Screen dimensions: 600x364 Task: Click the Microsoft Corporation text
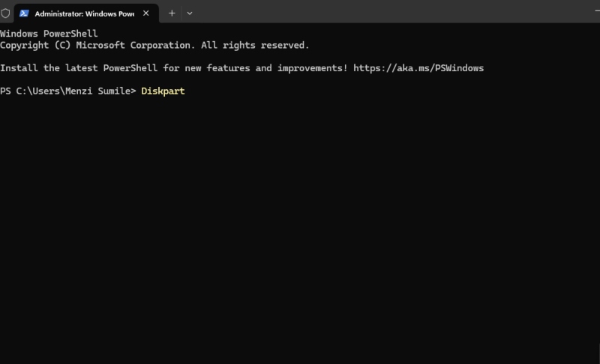coord(135,45)
